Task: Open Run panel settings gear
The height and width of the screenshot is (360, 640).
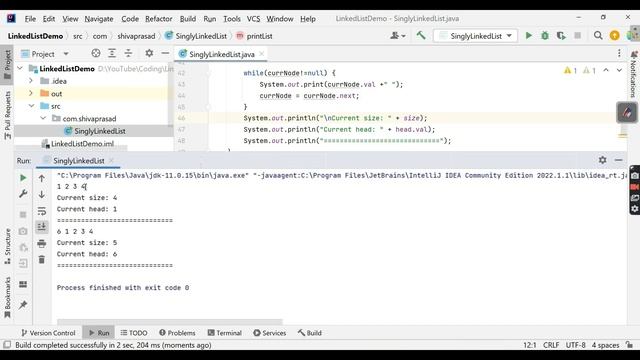Action: [x=602, y=160]
